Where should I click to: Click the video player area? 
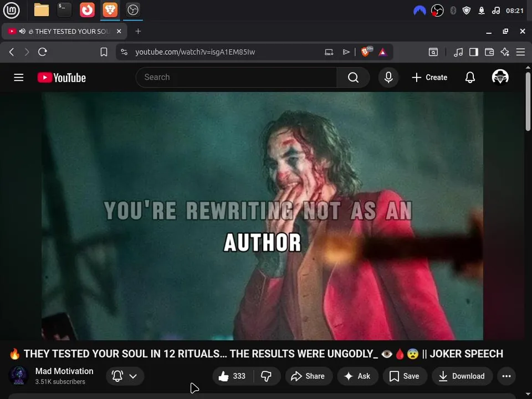point(262,216)
